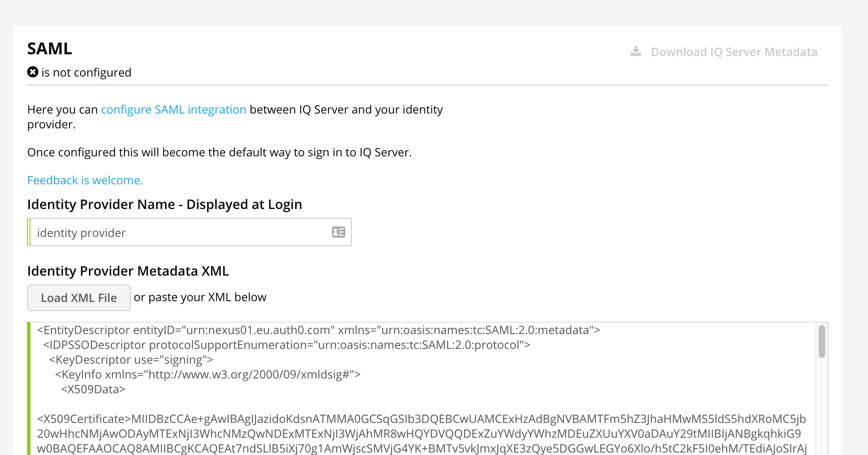Open the 'Feedback is welcome.' link
The width and height of the screenshot is (868, 455).
tap(85, 180)
